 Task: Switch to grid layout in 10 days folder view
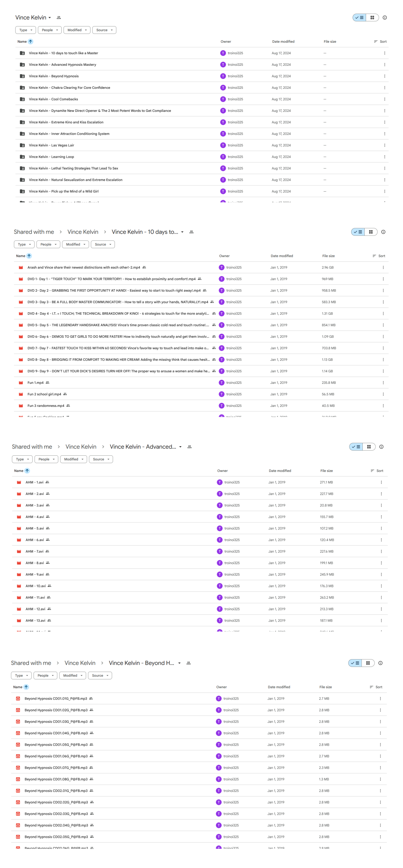click(370, 232)
